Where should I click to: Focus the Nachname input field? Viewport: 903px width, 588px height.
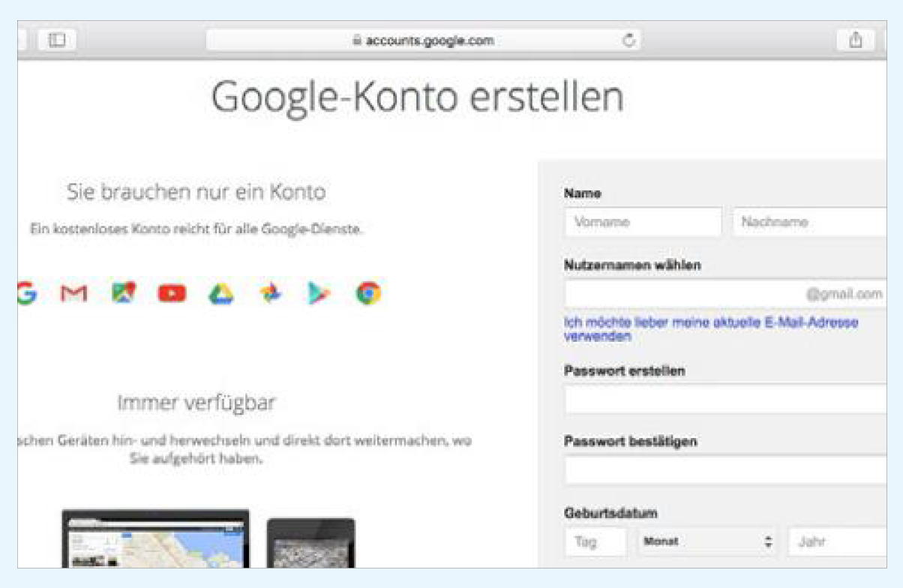coord(809,223)
